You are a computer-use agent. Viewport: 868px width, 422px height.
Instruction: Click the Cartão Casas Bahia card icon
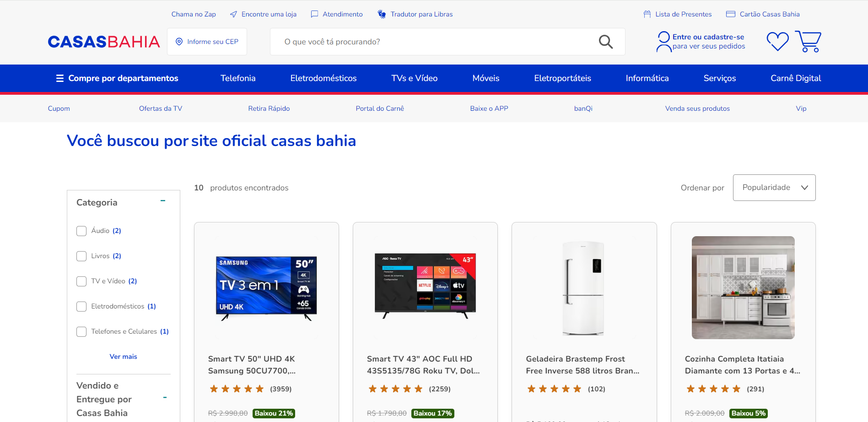coord(731,14)
